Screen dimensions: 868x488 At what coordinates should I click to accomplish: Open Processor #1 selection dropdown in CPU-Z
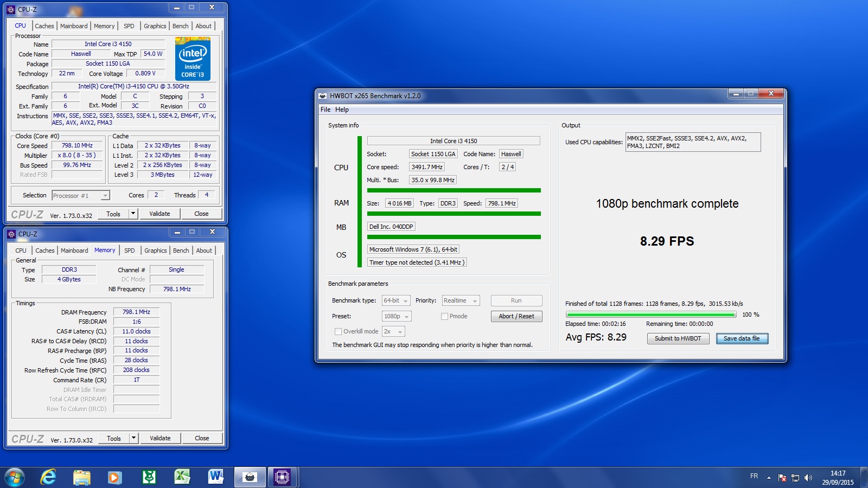click(81, 196)
